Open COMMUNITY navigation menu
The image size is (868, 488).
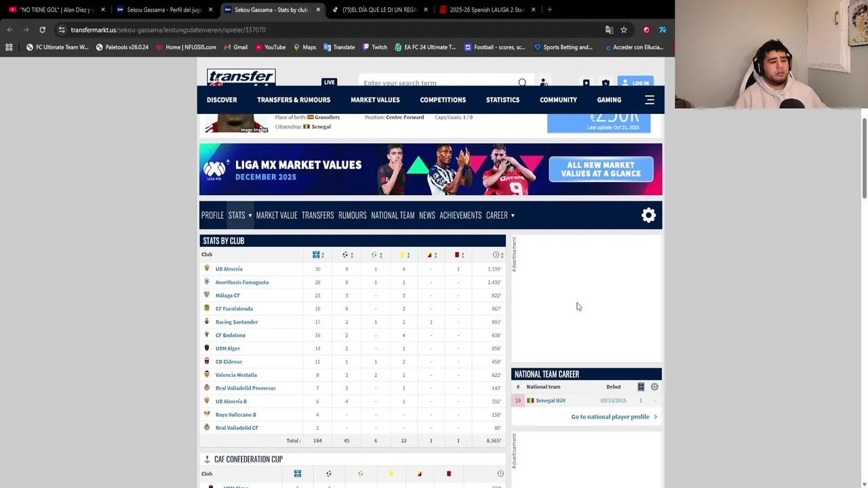pyautogui.click(x=558, y=100)
